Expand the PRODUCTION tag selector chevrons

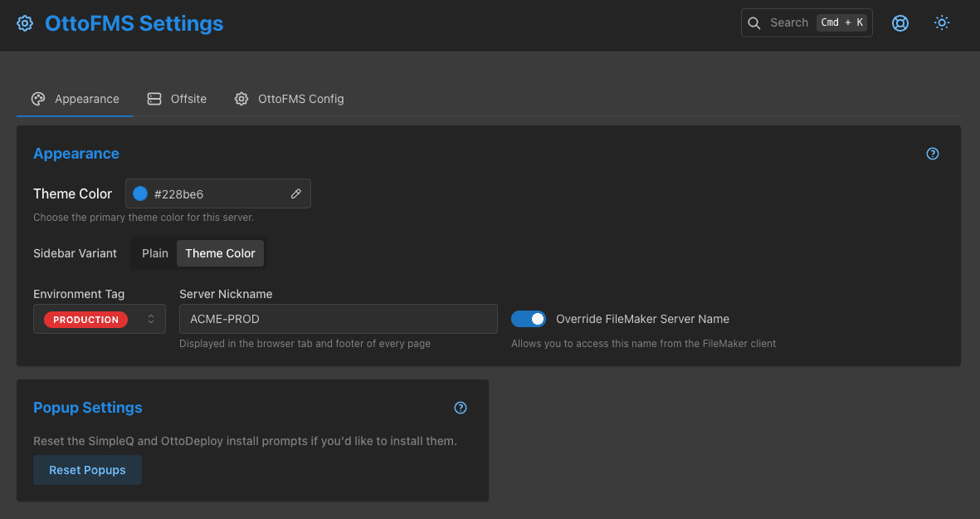coord(151,318)
